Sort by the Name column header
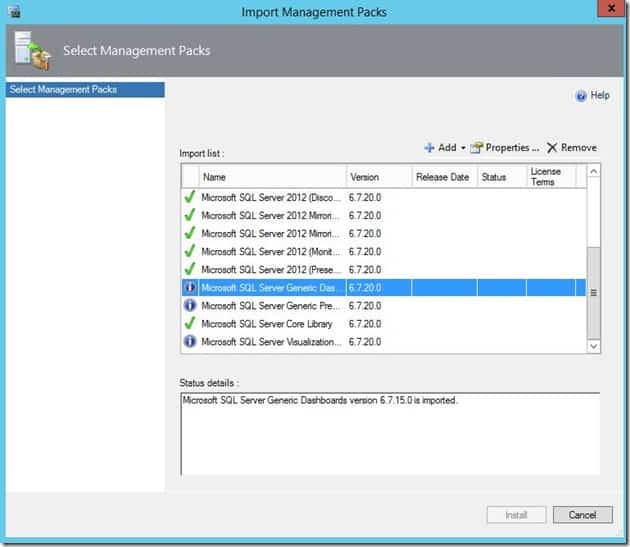 pos(272,177)
